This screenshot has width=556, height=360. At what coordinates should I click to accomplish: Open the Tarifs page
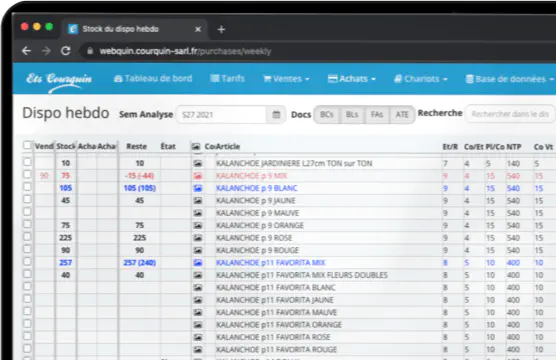pos(228,78)
